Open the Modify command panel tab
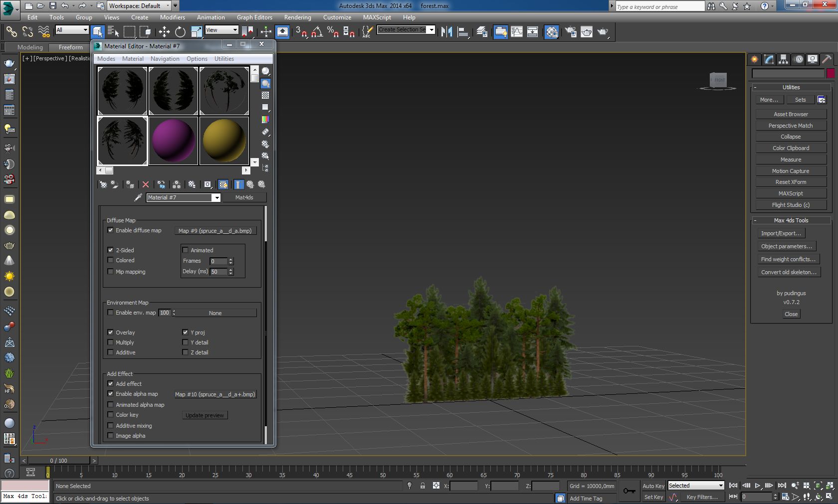 (769, 59)
